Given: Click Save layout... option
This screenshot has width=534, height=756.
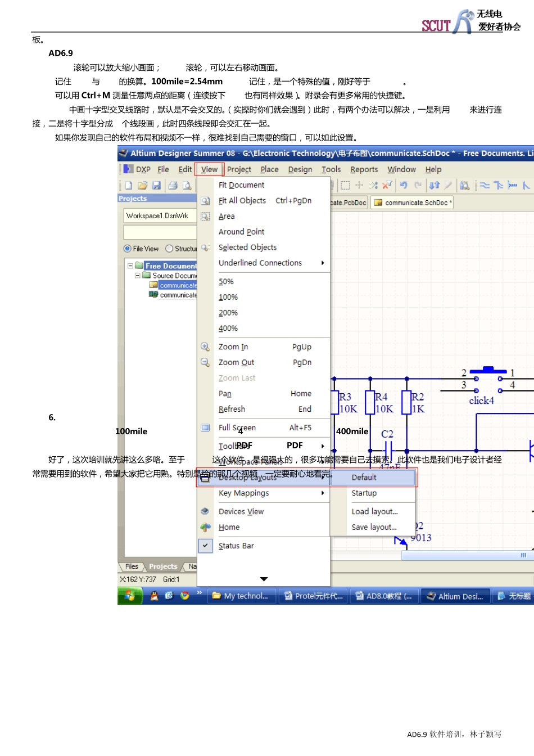Looking at the screenshot, I should click(373, 528).
